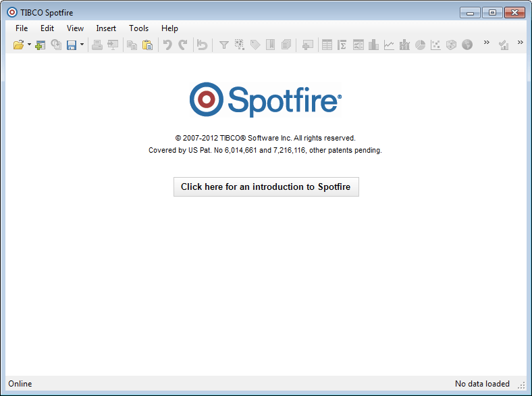Click the Duplicate pages icon
Image resolution: width=532 pixels, height=396 pixels.
(286, 45)
